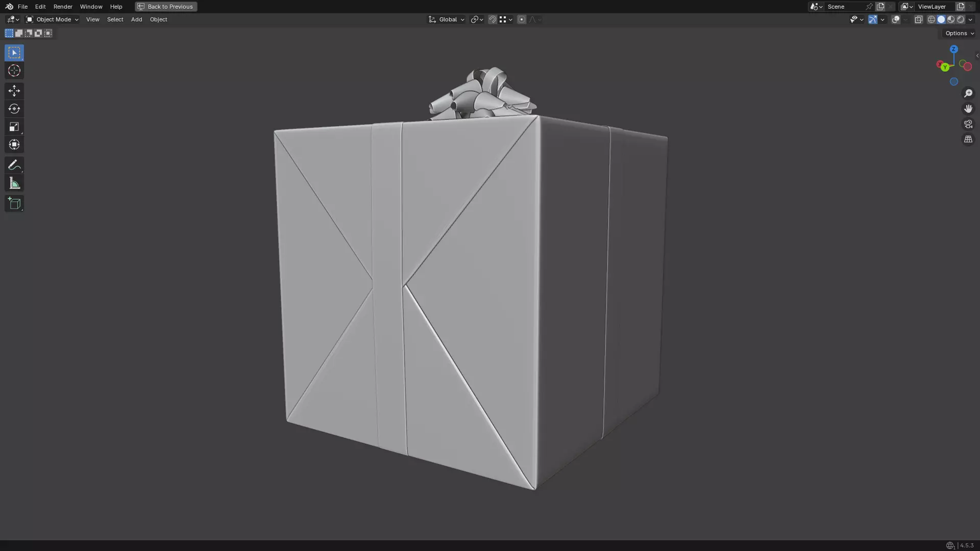Open the snapping options dropdown

tap(506, 19)
